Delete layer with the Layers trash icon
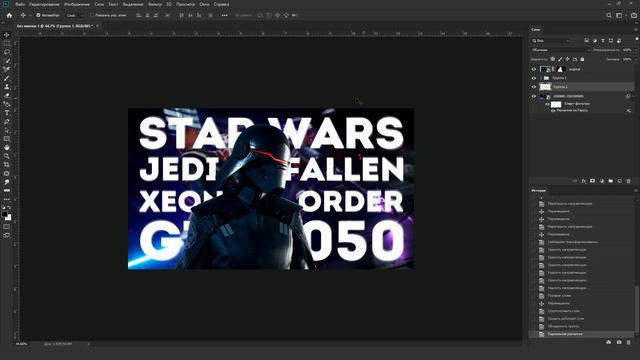The image size is (640, 360). pos(629,181)
